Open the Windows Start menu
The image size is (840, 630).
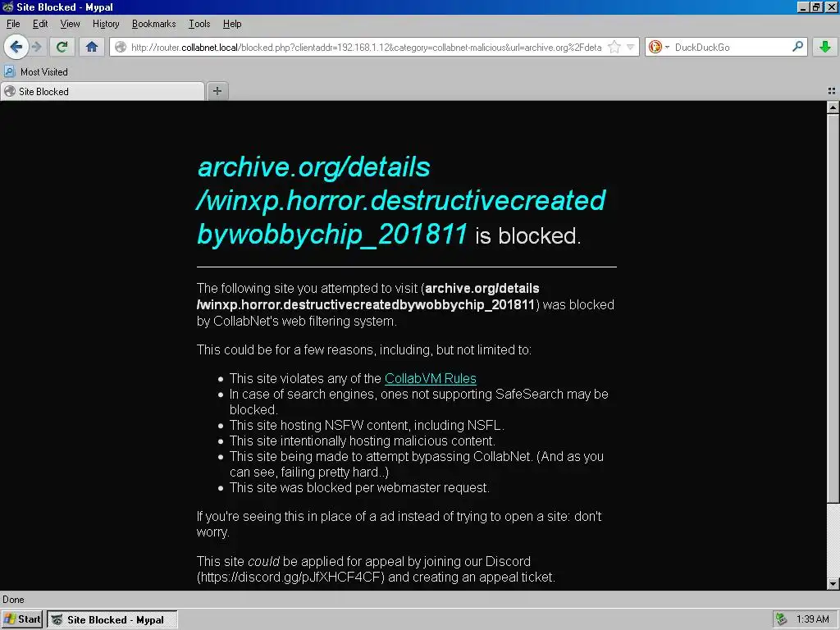coord(22,619)
